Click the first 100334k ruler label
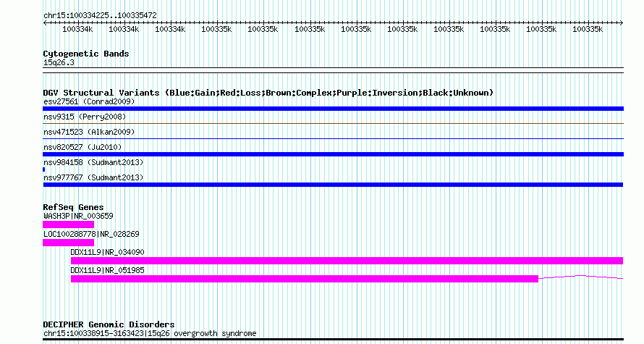This screenshot has height=344, width=644. click(77, 30)
